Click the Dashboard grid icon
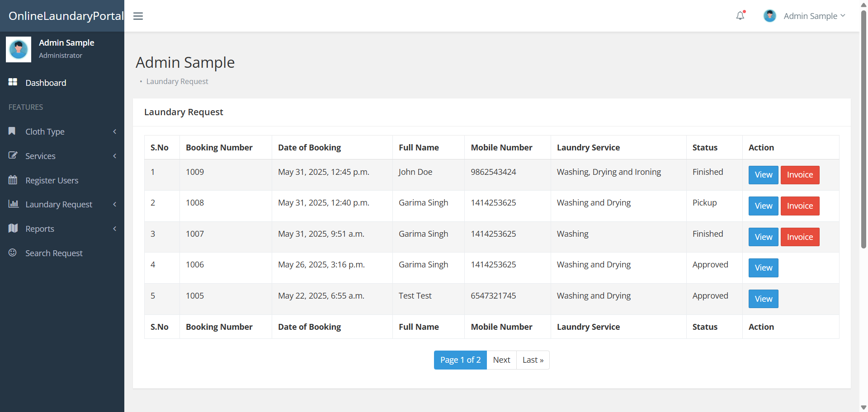Image resolution: width=868 pixels, height=412 pixels. coord(13,82)
